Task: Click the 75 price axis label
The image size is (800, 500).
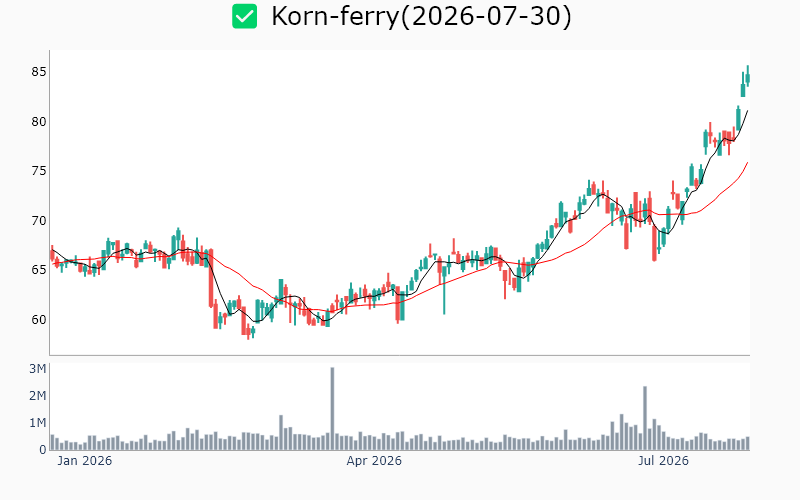Action: (x=39, y=171)
